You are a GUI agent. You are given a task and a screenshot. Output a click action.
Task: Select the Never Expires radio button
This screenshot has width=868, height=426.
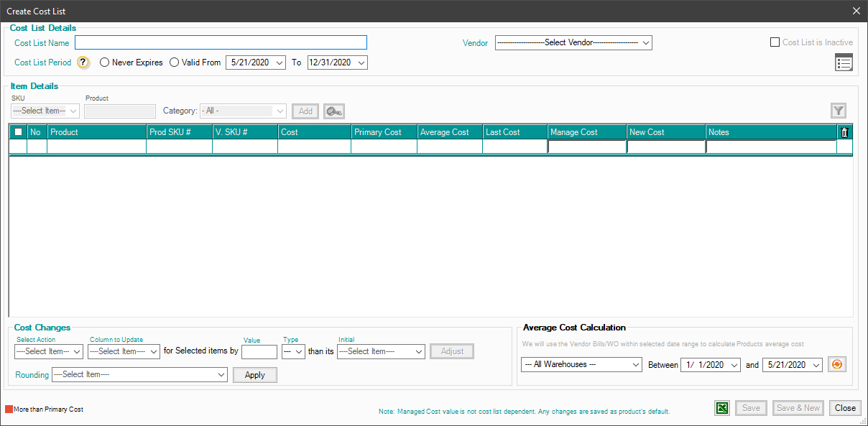point(105,62)
